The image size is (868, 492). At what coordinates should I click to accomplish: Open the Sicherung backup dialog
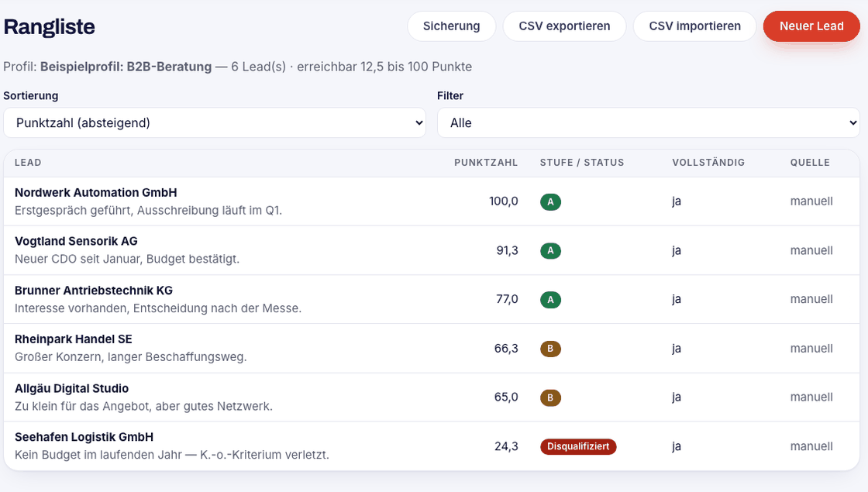click(x=451, y=26)
